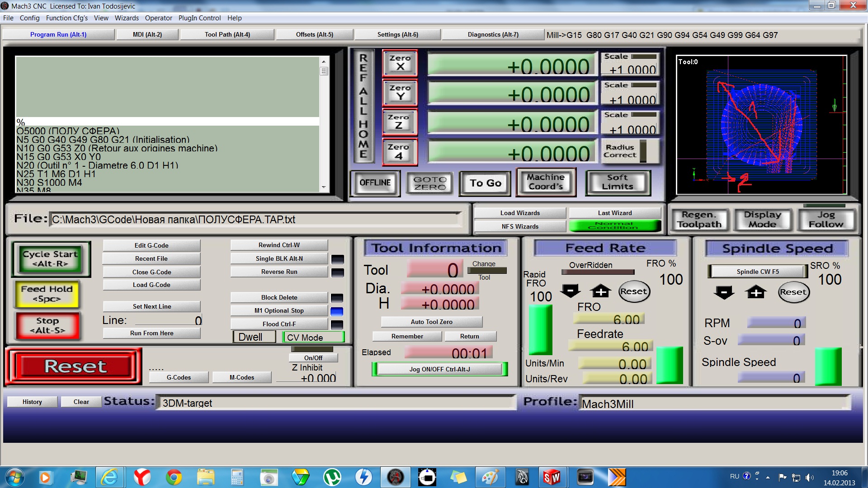The image size is (868, 488).
Task: Open the Config menu
Action: point(29,18)
